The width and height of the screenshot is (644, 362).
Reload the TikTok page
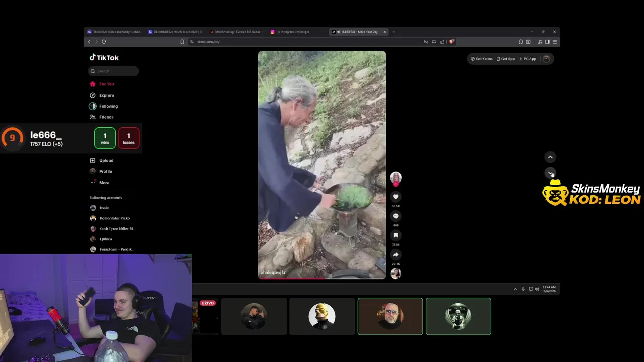click(104, 42)
